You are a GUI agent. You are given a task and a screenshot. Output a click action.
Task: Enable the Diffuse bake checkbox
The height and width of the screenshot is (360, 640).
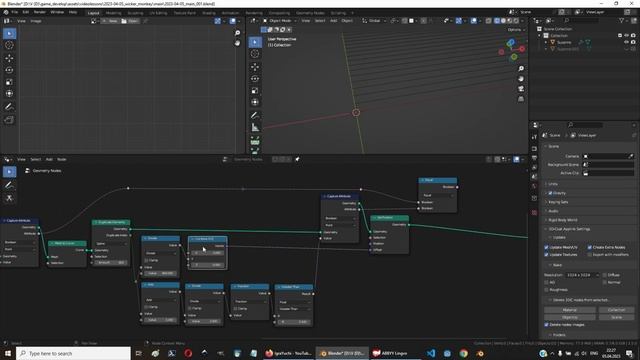tap(604, 275)
